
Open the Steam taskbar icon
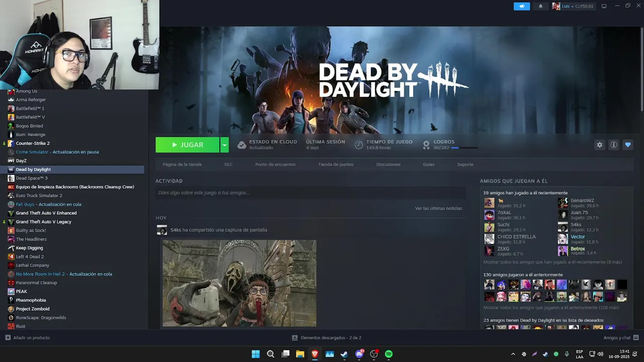click(x=344, y=354)
